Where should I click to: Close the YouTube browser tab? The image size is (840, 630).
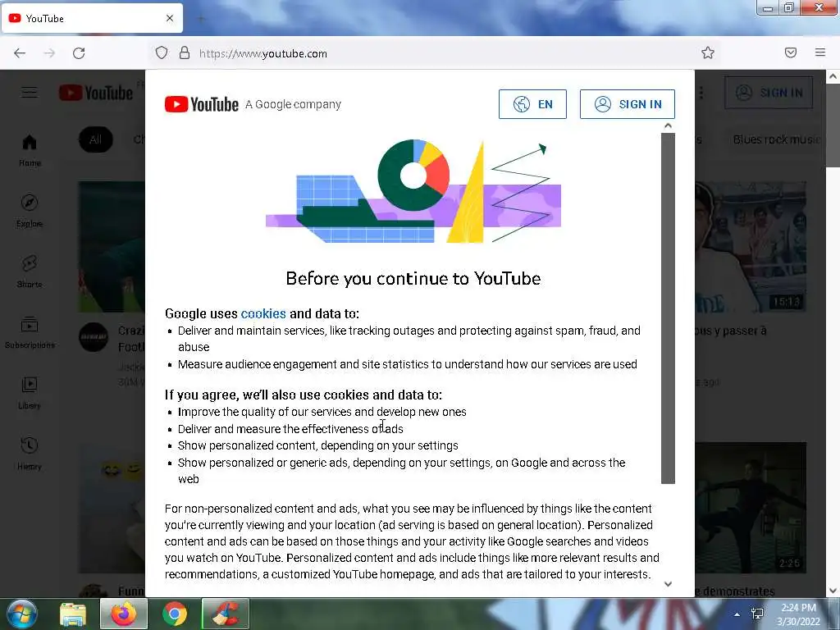(170, 18)
